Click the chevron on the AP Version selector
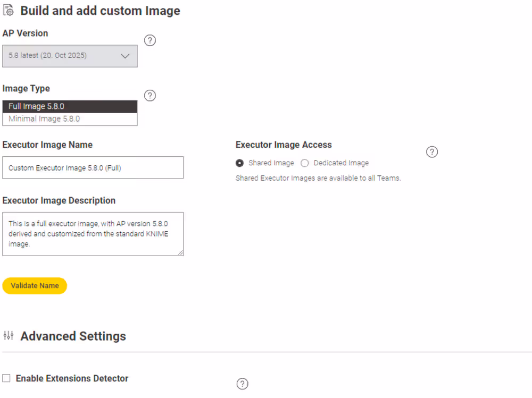 click(125, 56)
